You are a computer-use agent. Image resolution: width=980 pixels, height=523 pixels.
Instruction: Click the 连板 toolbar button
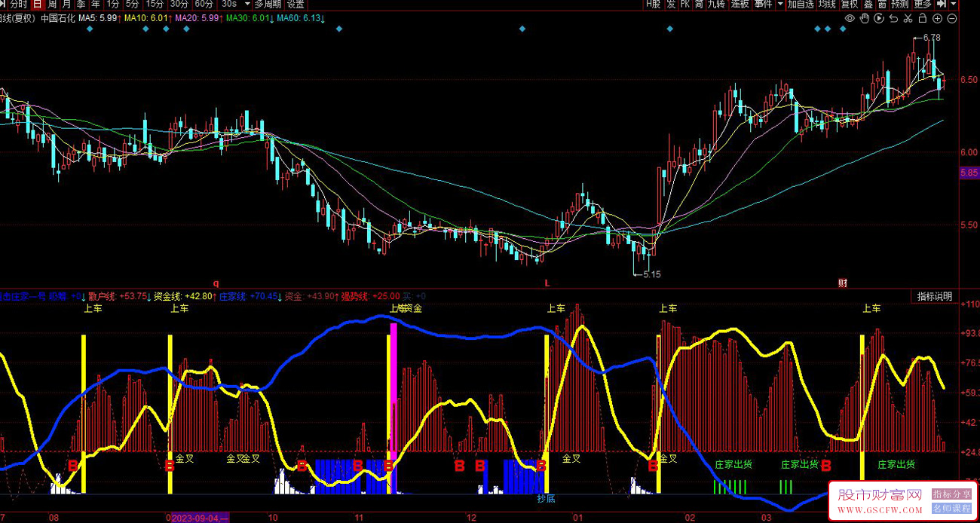pyautogui.click(x=740, y=4)
